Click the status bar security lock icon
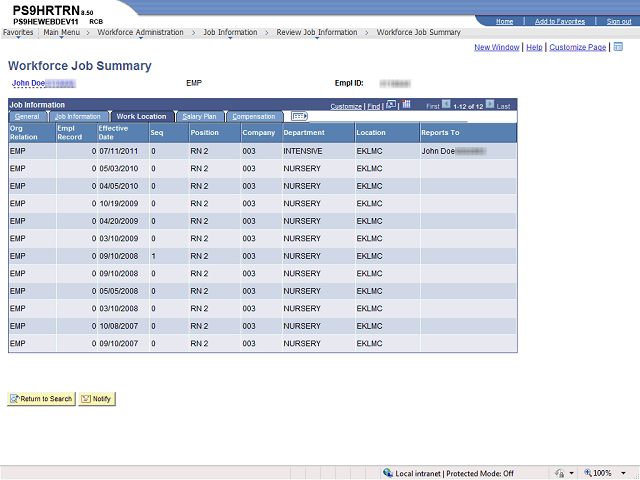 click(x=560, y=473)
